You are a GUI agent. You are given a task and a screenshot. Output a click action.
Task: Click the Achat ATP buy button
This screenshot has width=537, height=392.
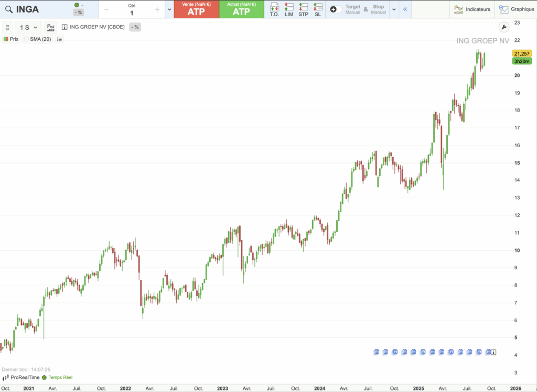242,9
